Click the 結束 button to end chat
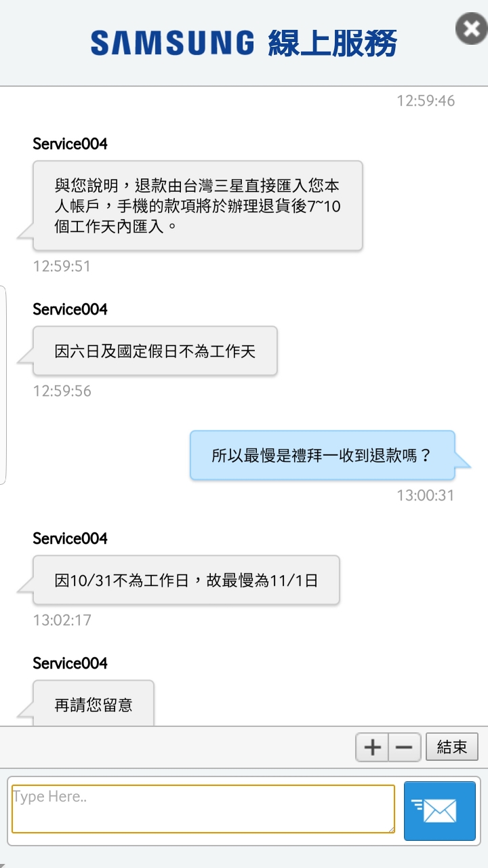488x868 pixels. [452, 747]
